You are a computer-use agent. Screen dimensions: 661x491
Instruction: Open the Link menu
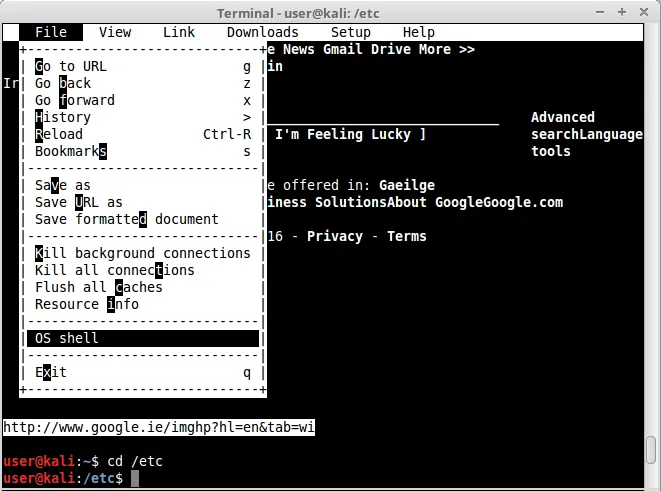tap(179, 32)
